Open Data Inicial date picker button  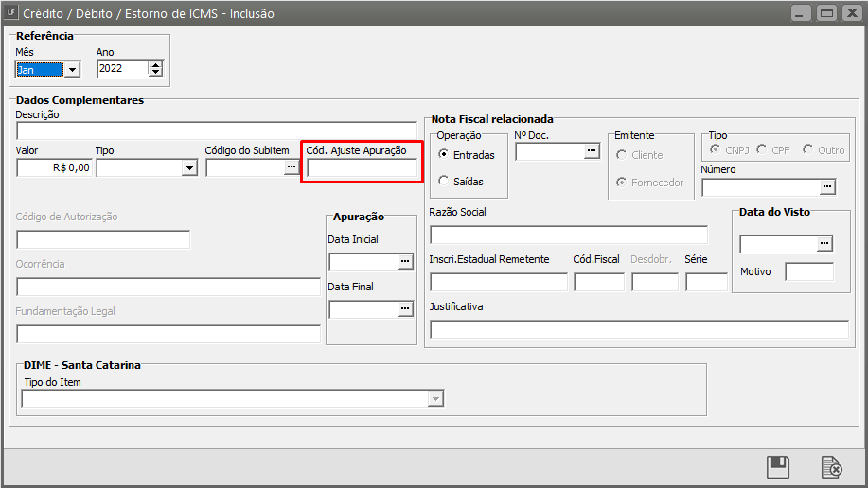(404, 261)
